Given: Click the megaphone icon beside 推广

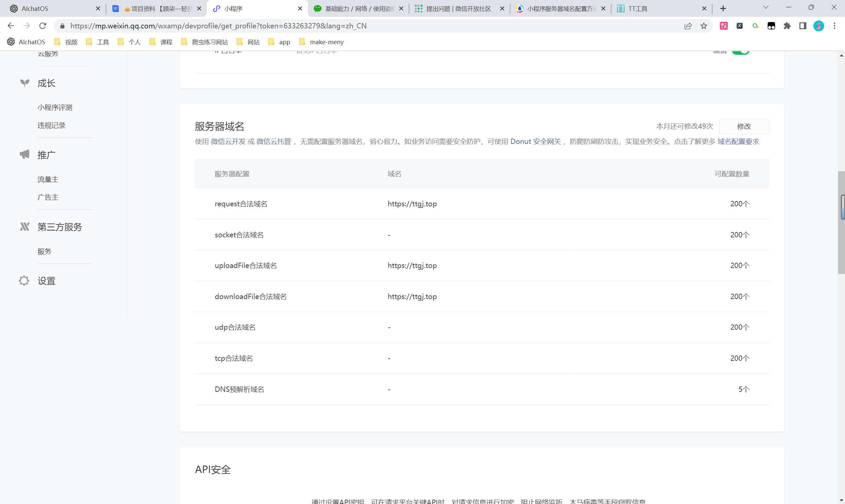Looking at the screenshot, I should pos(24,154).
